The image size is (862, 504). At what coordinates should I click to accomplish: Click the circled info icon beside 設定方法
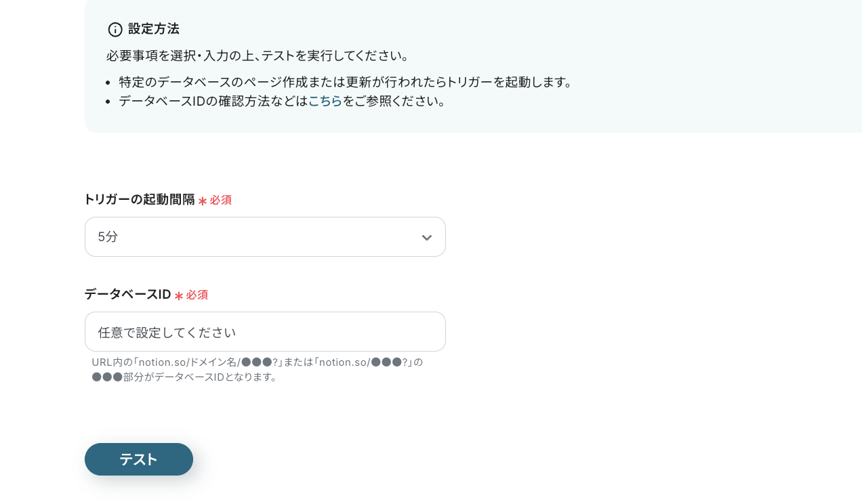tap(115, 29)
